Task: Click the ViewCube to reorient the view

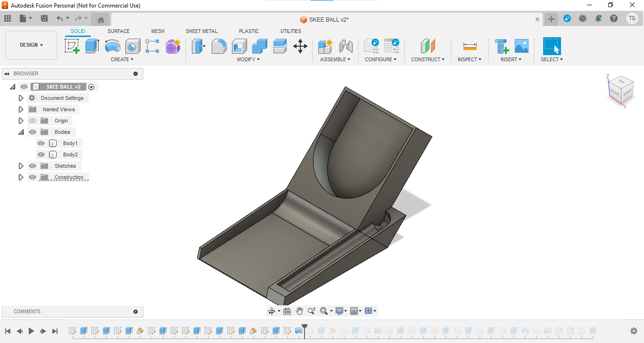Action: pyautogui.click(x=621, y=90)
